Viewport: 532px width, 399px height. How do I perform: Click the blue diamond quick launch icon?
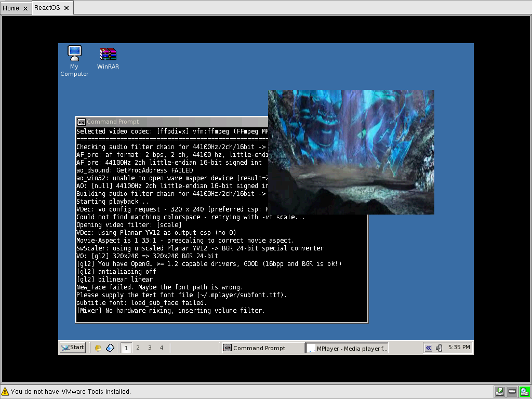click(110, 348)
